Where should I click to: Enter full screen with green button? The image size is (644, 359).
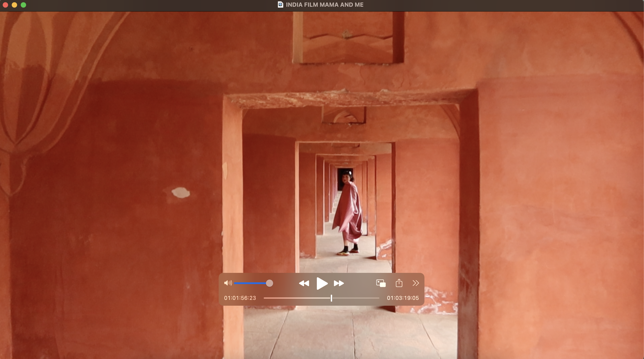tap(23, 5)
